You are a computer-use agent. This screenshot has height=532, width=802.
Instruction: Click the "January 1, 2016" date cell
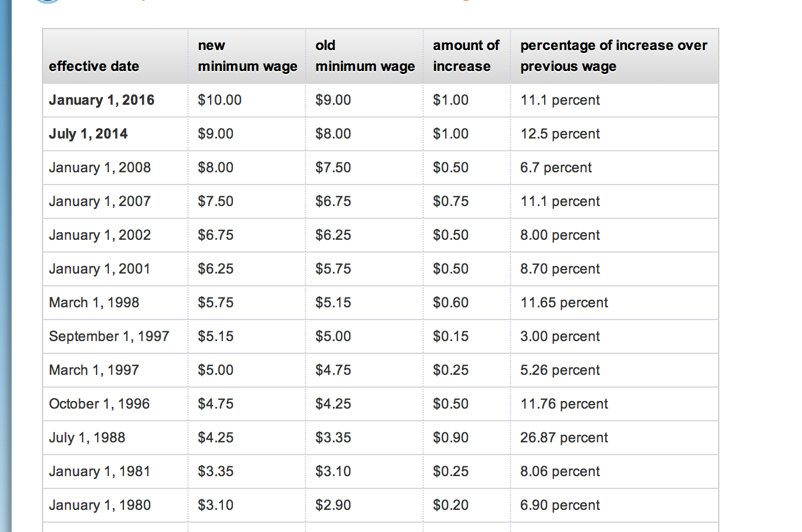coord(102,100)
